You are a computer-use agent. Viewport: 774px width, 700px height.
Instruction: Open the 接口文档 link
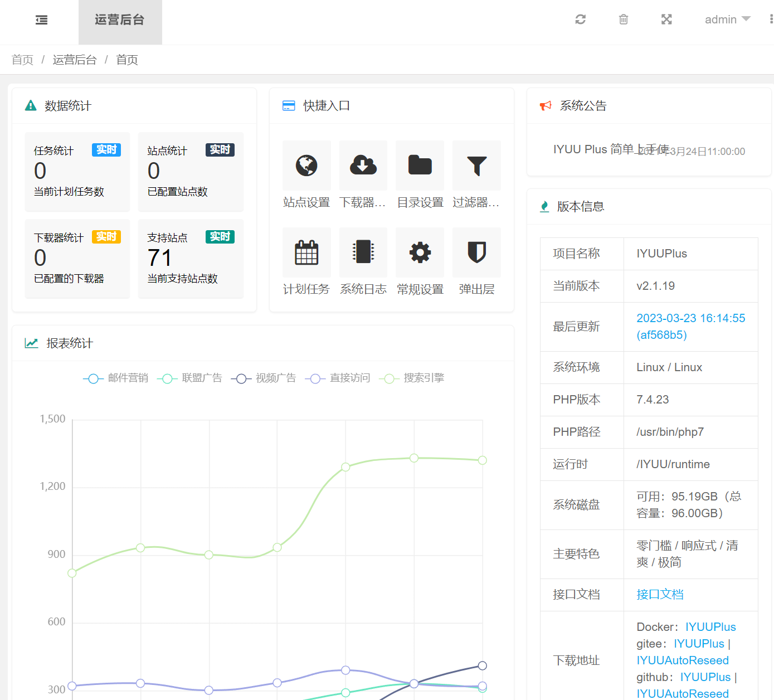tap(660, 595)
